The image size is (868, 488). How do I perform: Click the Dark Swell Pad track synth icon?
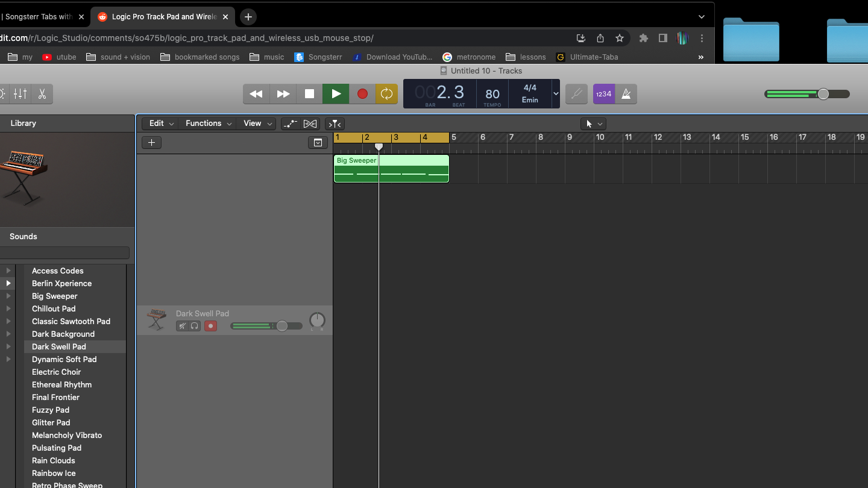click(156, 319)
